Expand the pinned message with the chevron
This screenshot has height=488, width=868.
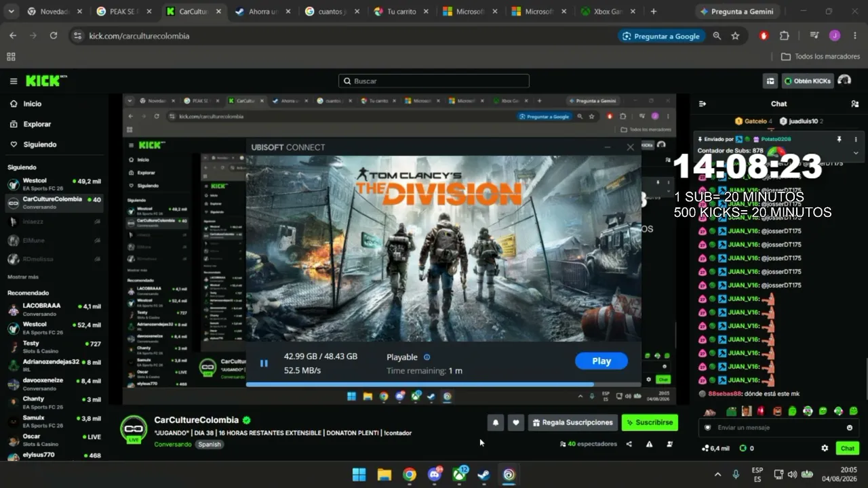pyautogui.click(x=855, y=153)
